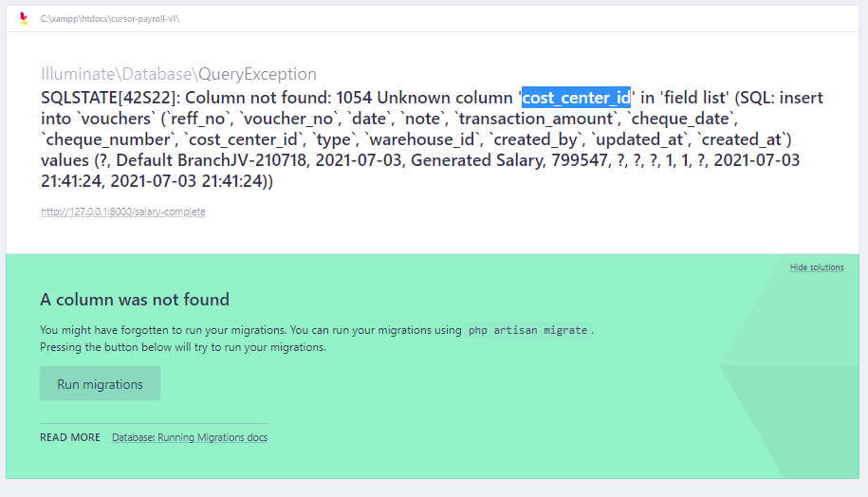The width and height of the screenshot is (868, 497).
Task: Click the READ MORE label
Action: 70,437
